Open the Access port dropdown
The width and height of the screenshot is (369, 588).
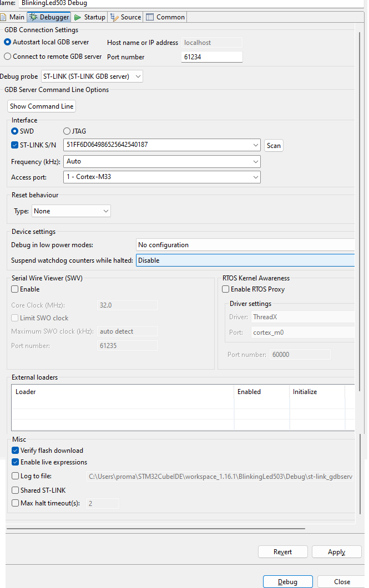click(x=162, y=177)
